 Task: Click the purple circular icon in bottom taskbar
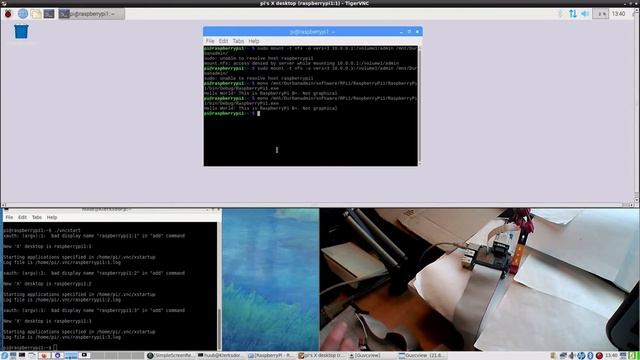[x=58, y=356]
